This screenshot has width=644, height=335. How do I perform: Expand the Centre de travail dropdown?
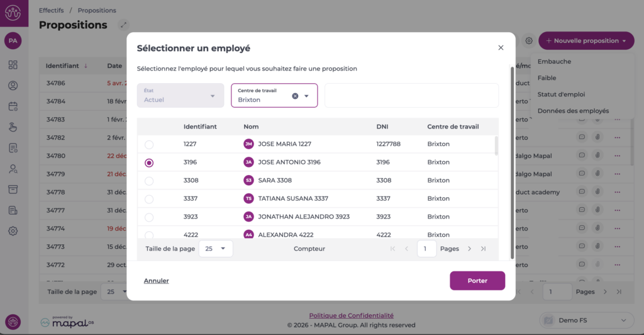click(307, 96)
